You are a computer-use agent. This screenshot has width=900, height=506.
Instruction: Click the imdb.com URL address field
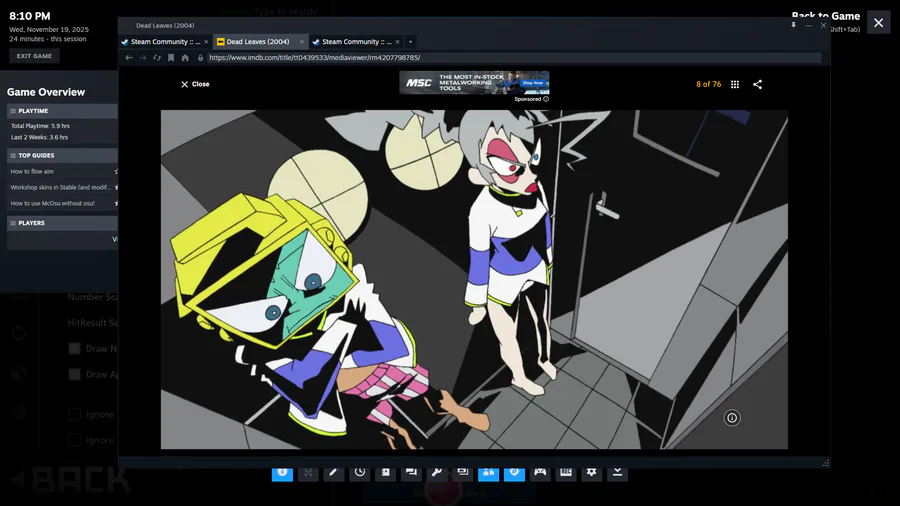click(514, 57)
